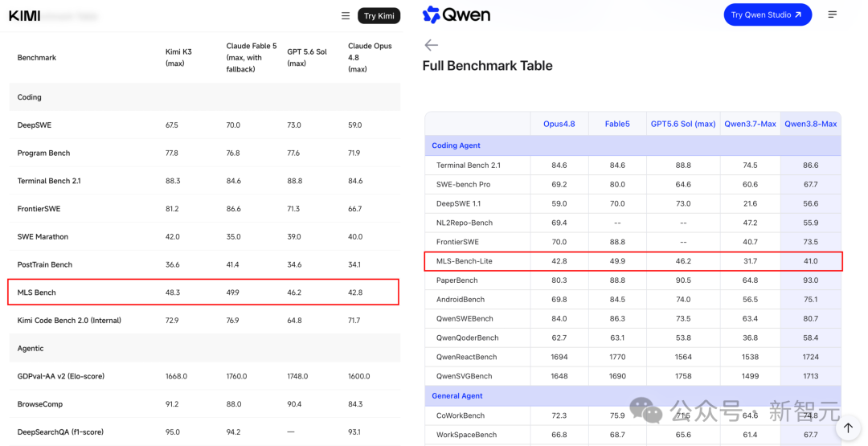Go back using the Qwen arrow
Image resolution: width=868 pixels, height=446 pixels.
pos(432,45)
